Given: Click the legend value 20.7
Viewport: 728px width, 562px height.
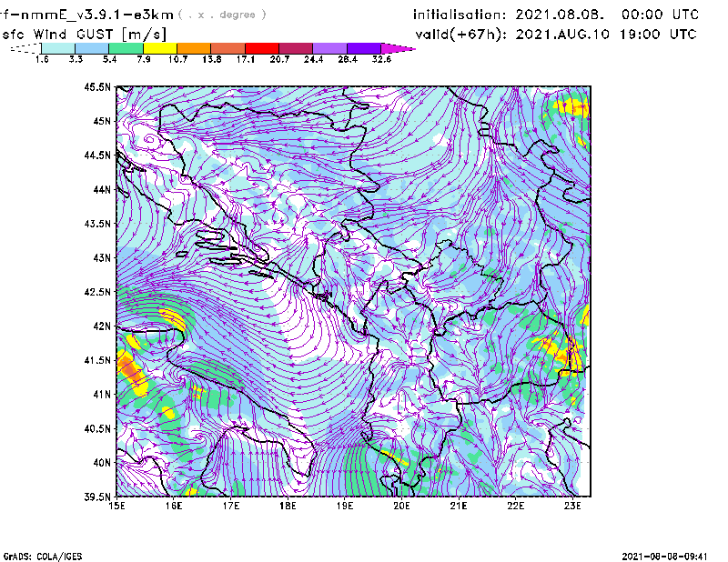Looking at the screenshot, I should coord(279,59).
